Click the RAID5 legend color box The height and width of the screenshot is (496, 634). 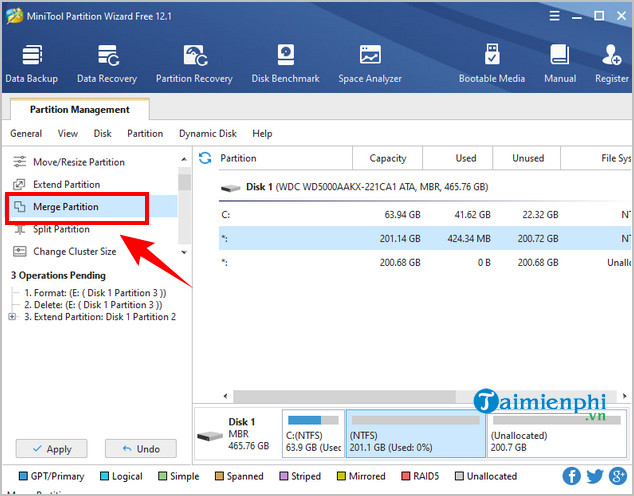coord(406,476)
